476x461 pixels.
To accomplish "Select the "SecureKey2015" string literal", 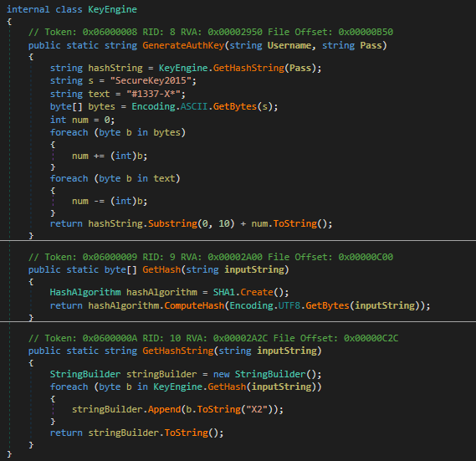I will (x=151, y=81).
